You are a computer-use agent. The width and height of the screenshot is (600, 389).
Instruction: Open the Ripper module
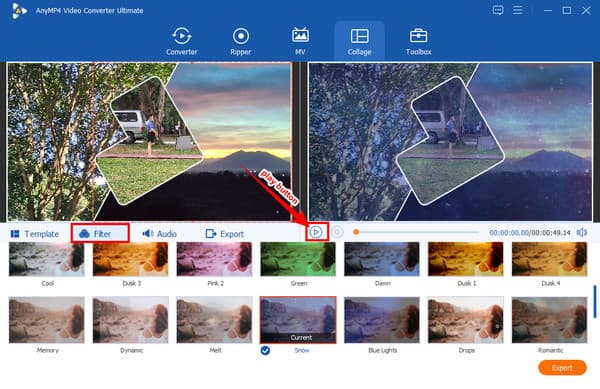coord(241,41)
